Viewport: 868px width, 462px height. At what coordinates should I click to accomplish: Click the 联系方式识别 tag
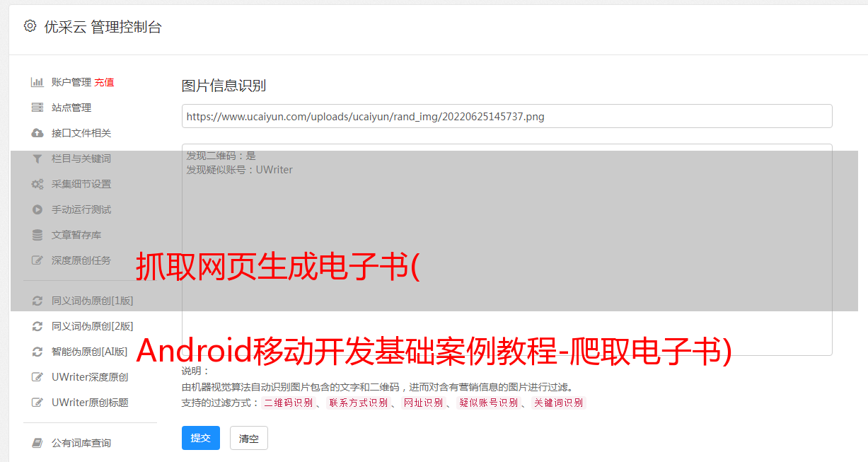tap(358, 403)
